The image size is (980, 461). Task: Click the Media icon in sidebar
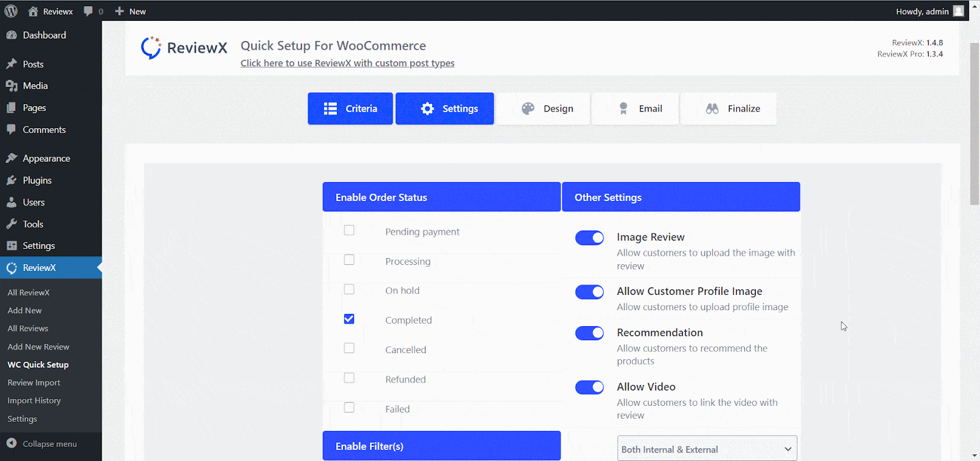pyautogui.click(x=12, y=86)
